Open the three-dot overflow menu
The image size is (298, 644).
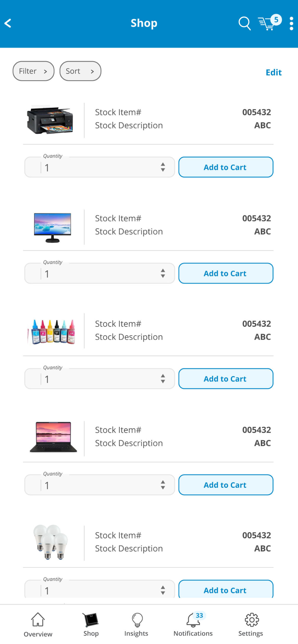[x=291, y=23]
